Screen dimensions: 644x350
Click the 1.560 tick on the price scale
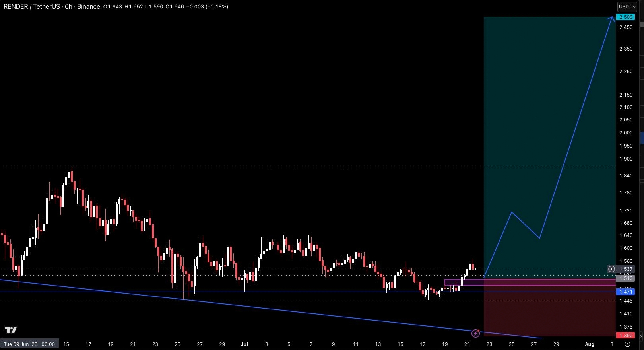[x=626, y=261]
